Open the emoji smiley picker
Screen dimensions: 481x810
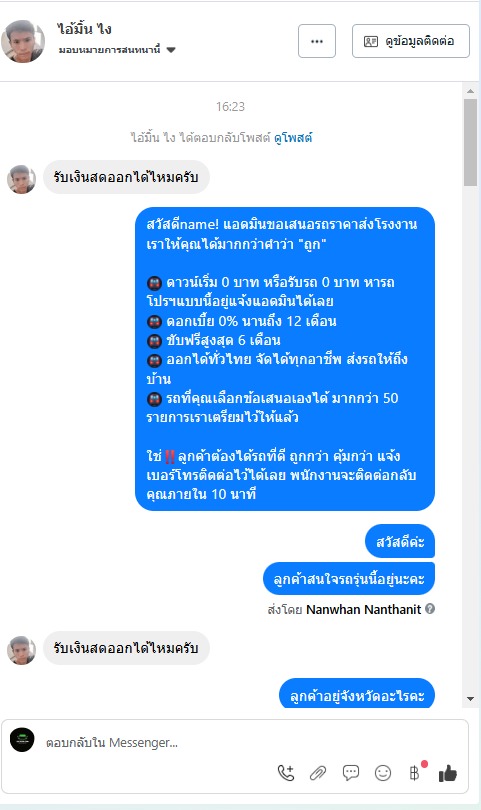pyautogui.click(x=383, y=773)
